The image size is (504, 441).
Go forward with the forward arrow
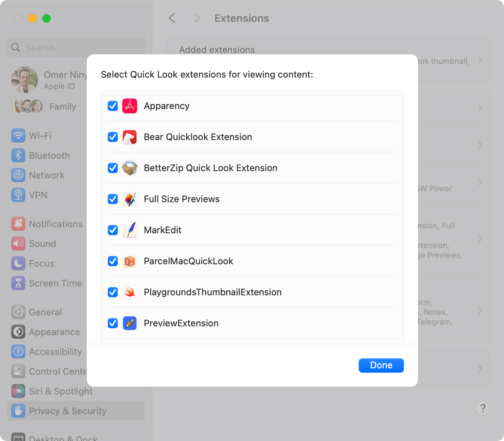[x=197, y=18]
